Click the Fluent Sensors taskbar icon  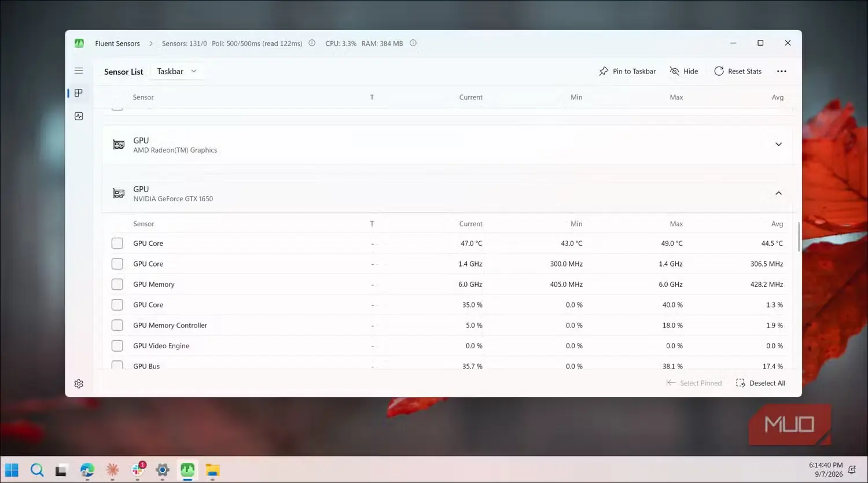point(187,470)
